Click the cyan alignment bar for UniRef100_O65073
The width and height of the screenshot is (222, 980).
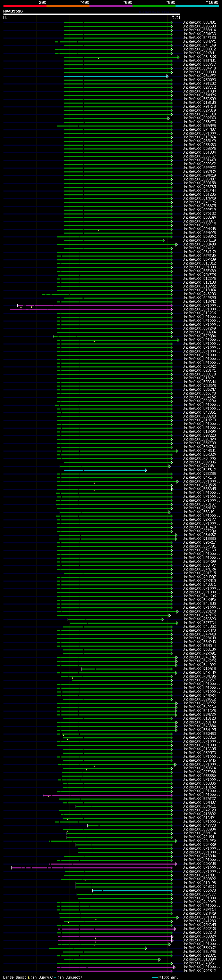point(132,891)
